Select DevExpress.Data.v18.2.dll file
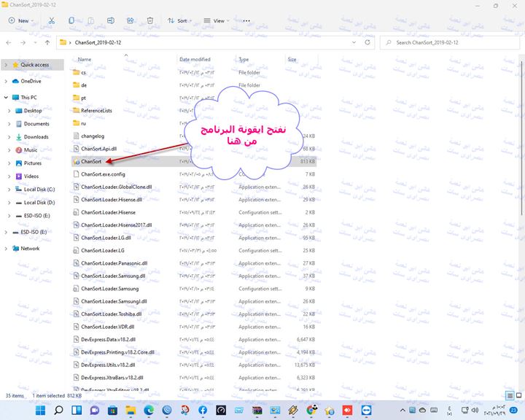Screen dimensions: 525x420 click(x=108, y=340)
